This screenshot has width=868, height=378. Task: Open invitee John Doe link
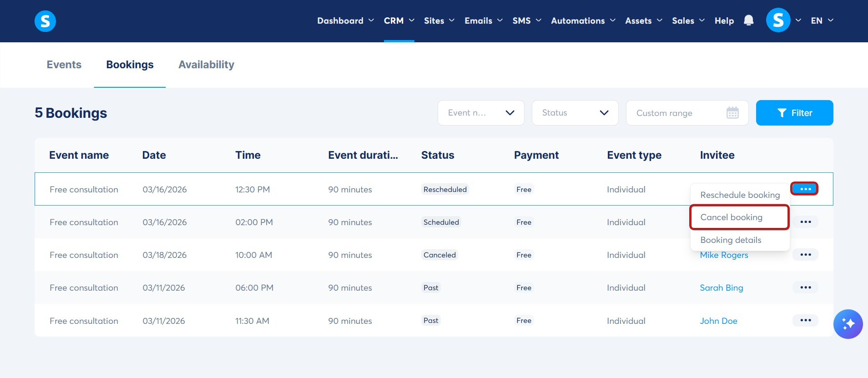[718, 321]
